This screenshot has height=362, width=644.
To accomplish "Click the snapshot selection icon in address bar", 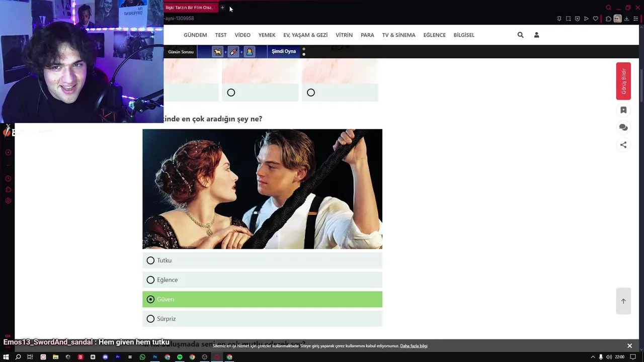I will 568,19.
